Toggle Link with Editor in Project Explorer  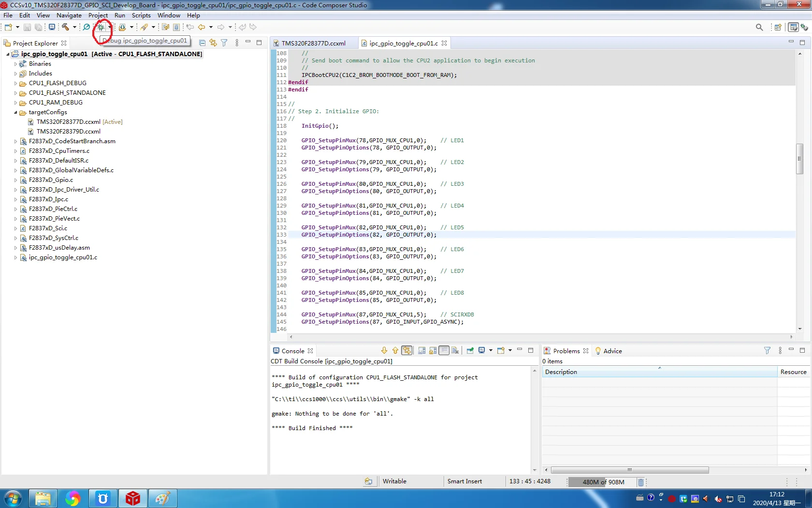[x=213, y=43]
